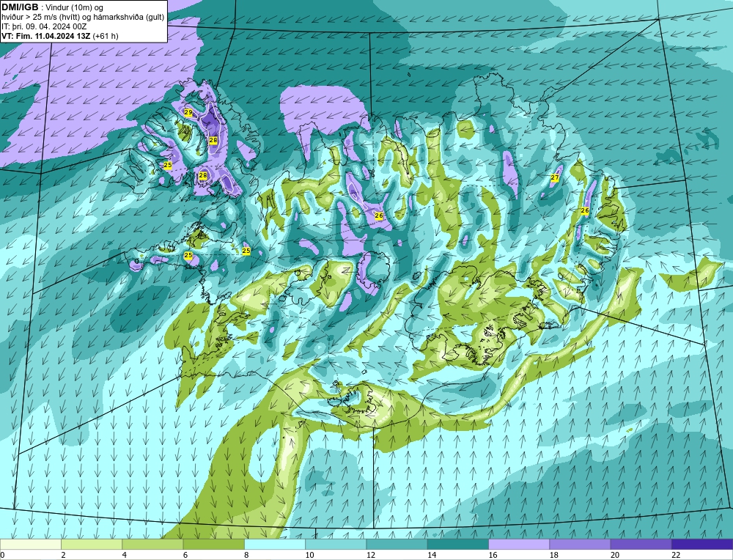Screen dimensions: 733x560
Task: Click the legend scale value 18
Action: (x=554, y=556)
